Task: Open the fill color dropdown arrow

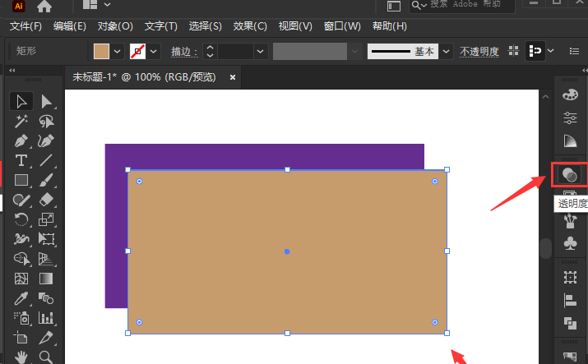Action: [x=118, y=51]
